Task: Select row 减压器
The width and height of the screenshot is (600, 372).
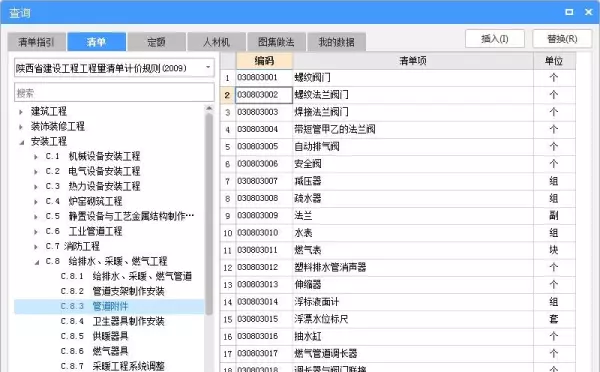Action: [398, 181]
